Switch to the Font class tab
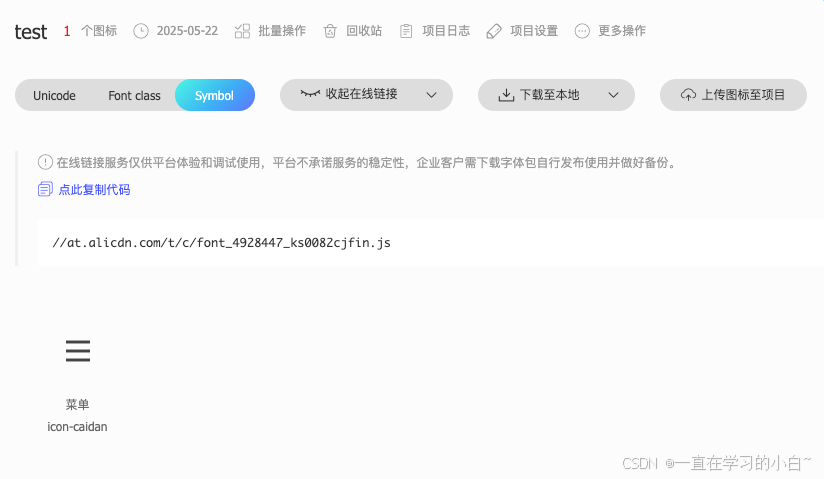Image resolution: width=824 pixels, height=479 pixels. click(135, 96)
